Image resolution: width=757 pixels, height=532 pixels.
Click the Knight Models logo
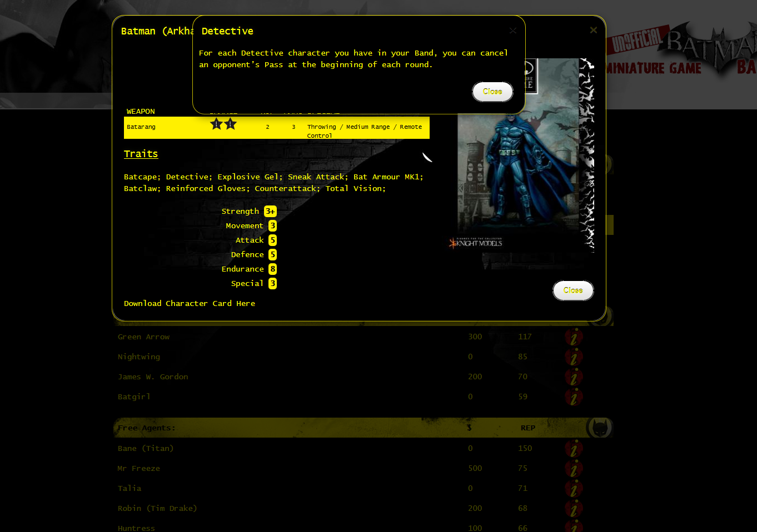(476, 243)
